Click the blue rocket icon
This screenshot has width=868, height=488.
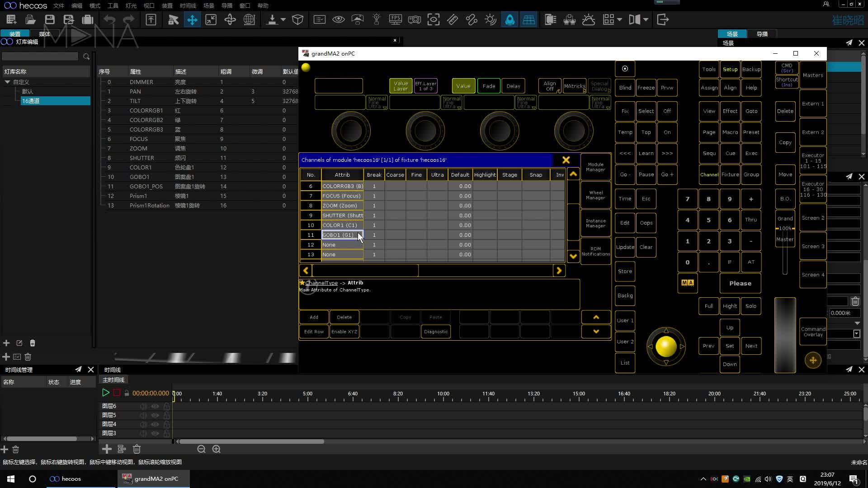tap(509, 19)
